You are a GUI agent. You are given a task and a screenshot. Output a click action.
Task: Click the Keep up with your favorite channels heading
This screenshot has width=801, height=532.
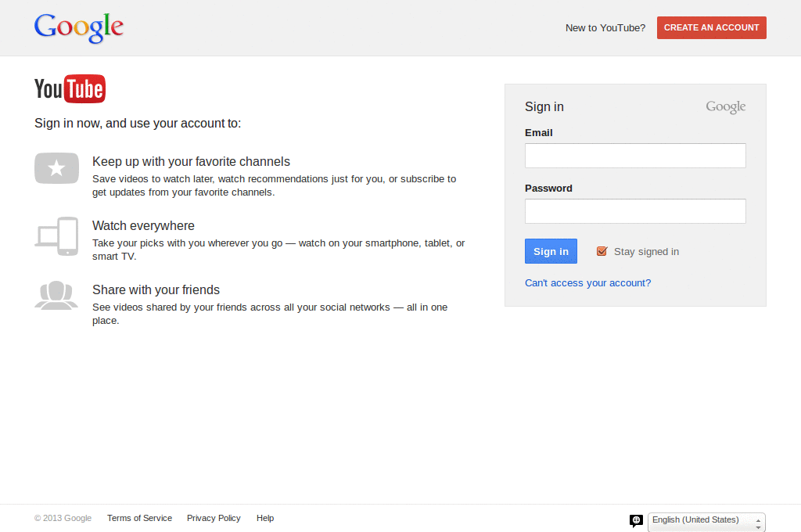[x=191, y=161]
